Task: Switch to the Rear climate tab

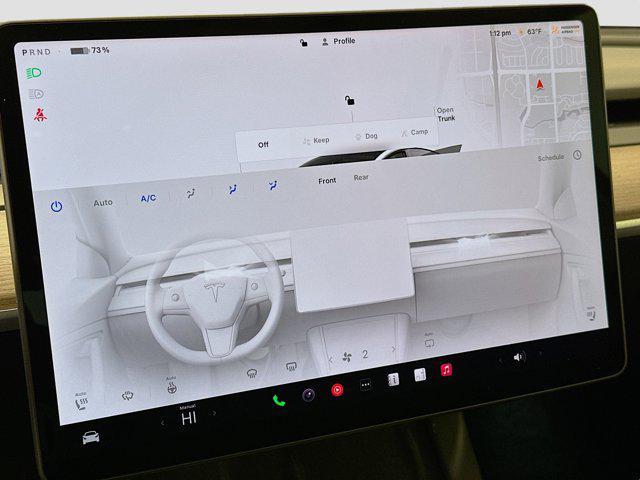Action: [361, 178]
